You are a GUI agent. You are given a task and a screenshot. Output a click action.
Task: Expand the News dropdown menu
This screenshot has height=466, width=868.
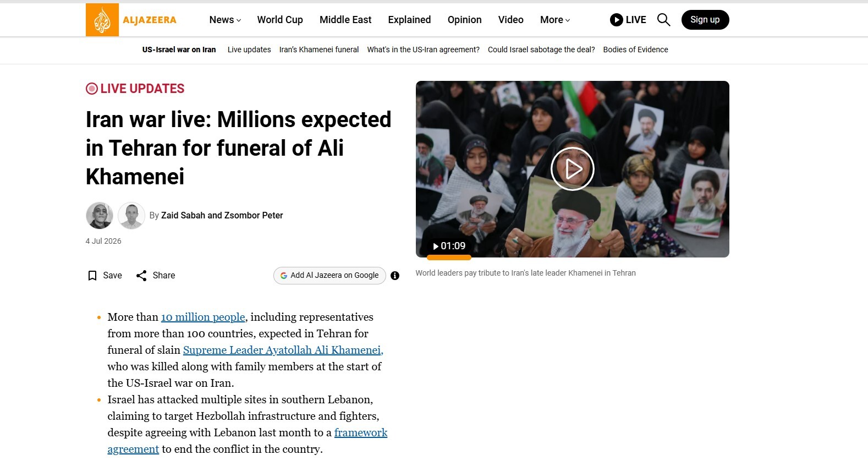click(225, 20)
